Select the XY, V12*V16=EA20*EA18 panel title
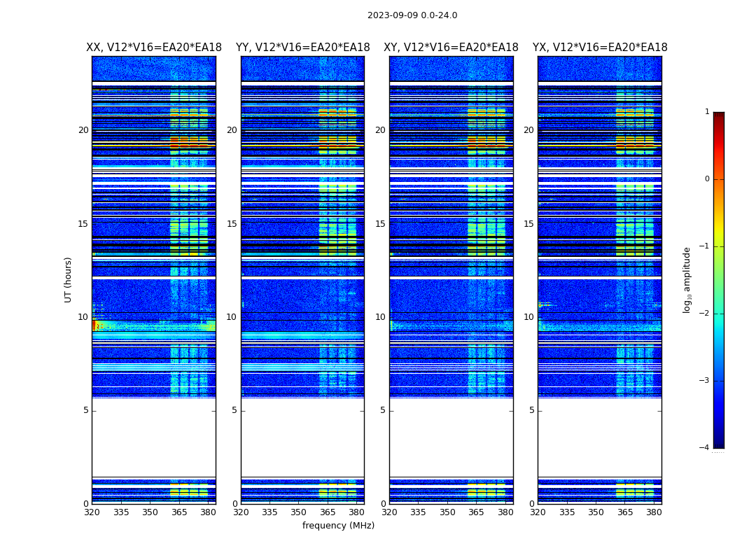The height and width of the screenshot is (560, 735). (x=451, y=48)
